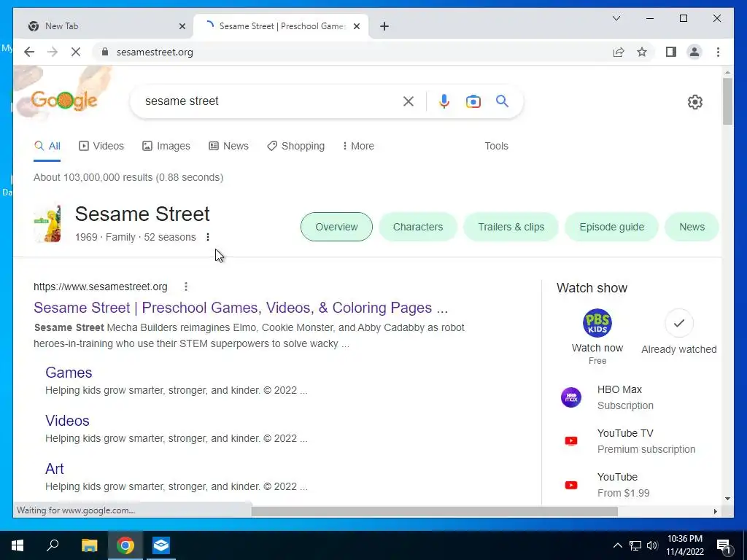Share this page icon in address bar
The width and height of the screenshot is (747, 560).
click(619, 52)
